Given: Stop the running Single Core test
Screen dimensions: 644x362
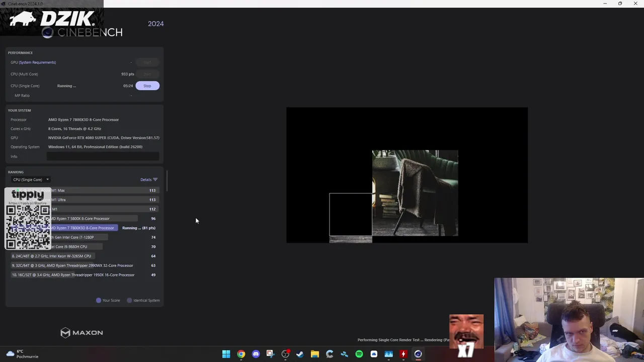Looking at the screenshot, I should (x=147, y=85).
